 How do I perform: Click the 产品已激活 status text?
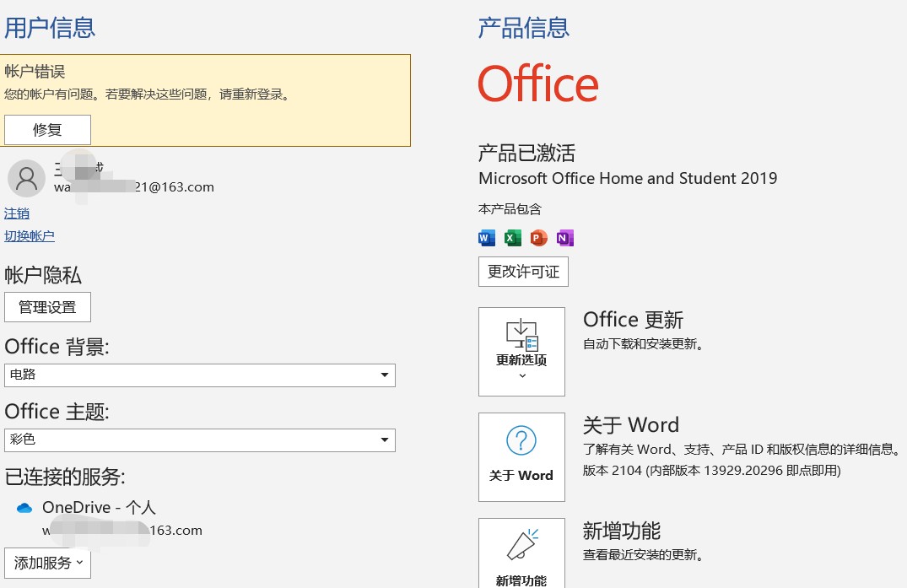(x=527, y=154)
